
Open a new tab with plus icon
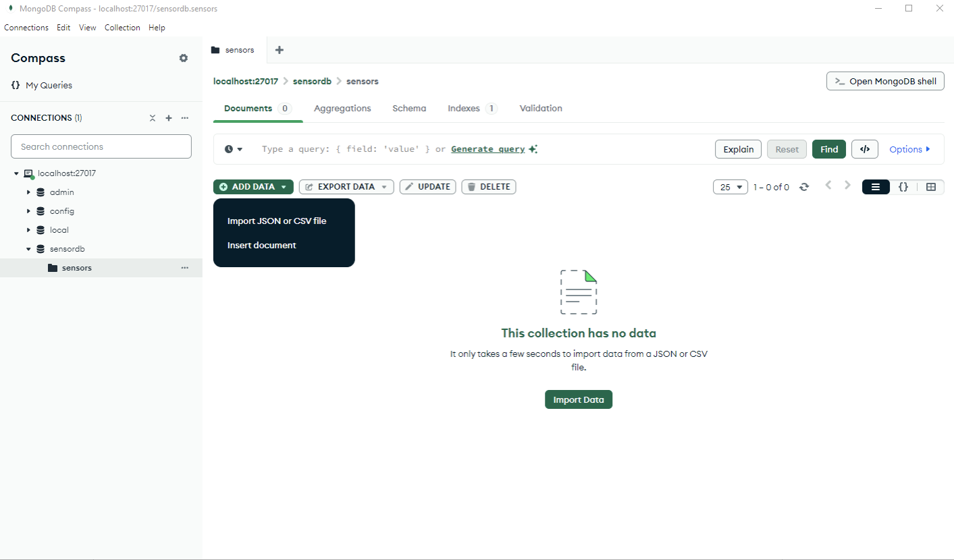(280, 50)
